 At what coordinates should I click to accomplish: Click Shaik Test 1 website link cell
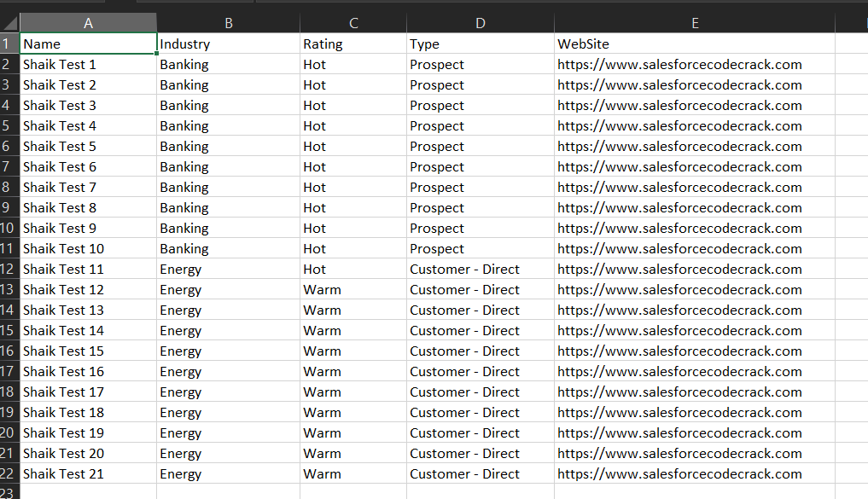[695, 64]
